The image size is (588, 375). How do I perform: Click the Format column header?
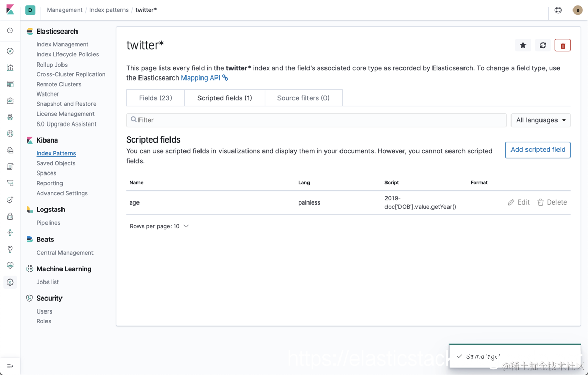pos(479,183)
